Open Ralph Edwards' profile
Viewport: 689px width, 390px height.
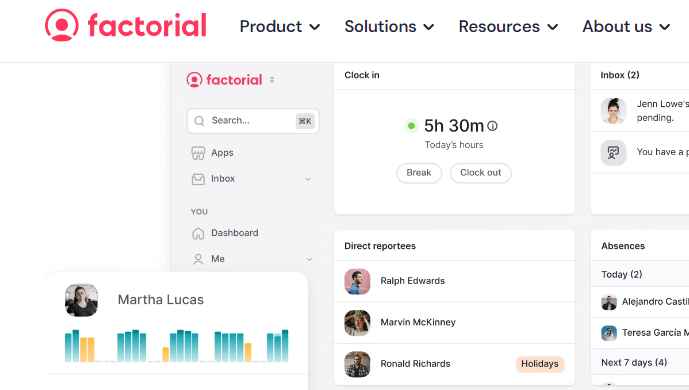(x=413, y=281)
